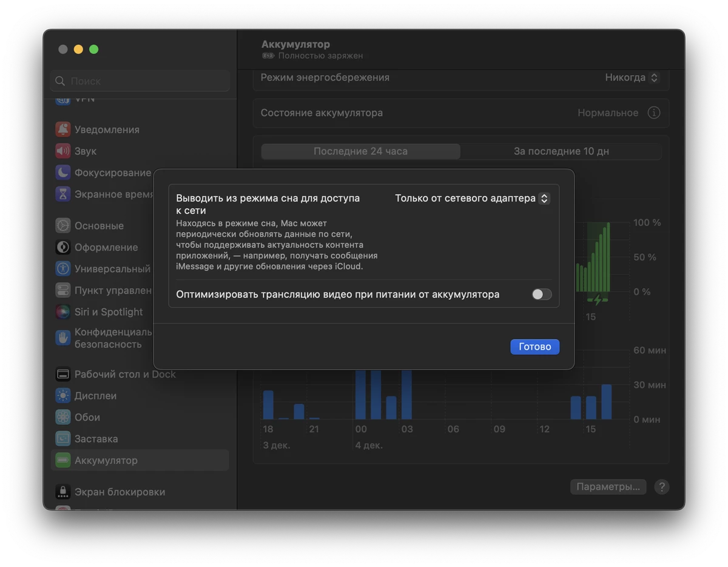
Task: Click the yellow minimize window button
Action: tap(78, 49)
